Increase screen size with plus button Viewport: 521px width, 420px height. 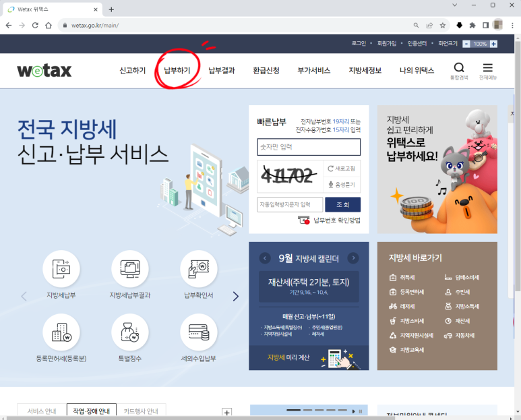pos(494,44)
